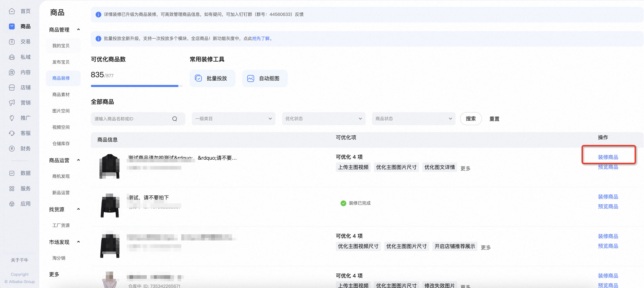Click info icon on 批量投放 upgrade notice
Viewport: 644px width, 288px height.
coord(98,39)
